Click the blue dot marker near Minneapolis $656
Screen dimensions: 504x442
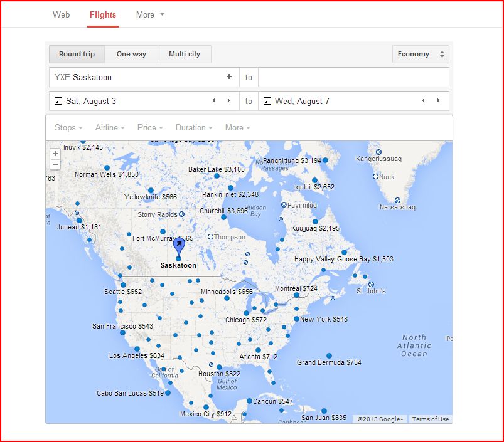click(227, 299)
